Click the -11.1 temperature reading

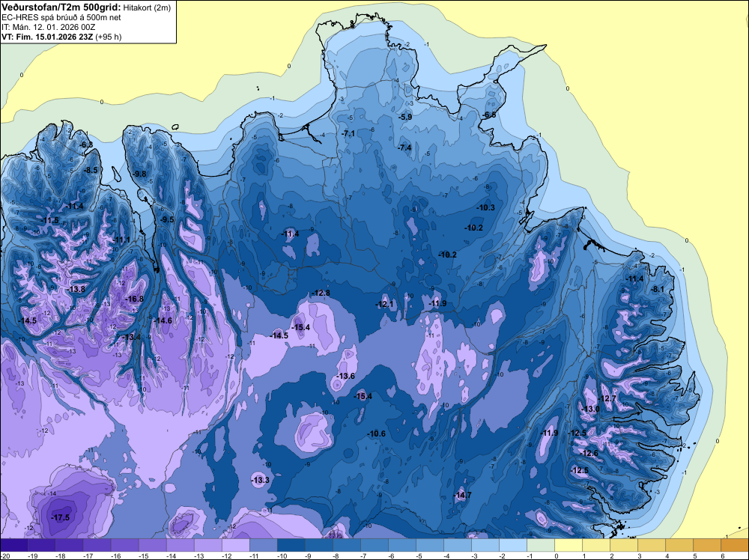click(x=122, y=240)
